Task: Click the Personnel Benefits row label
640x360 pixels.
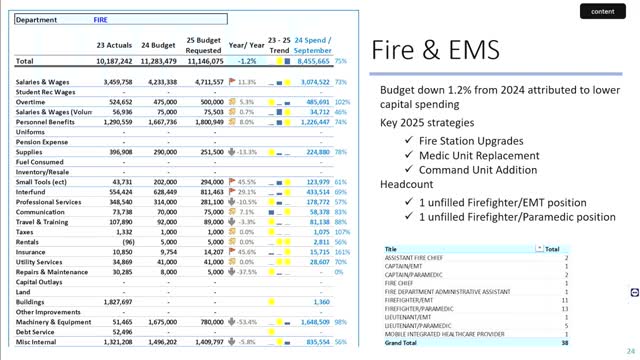Action: pos(45,122)
